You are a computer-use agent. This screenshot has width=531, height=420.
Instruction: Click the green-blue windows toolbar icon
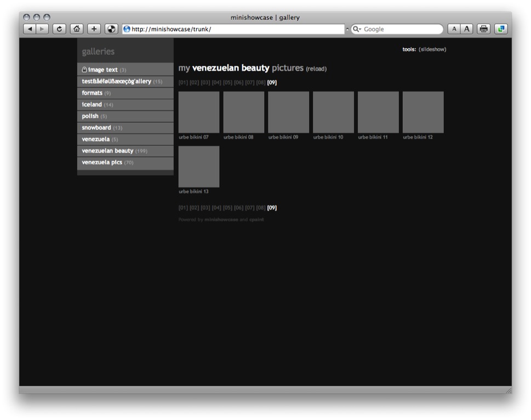[501, 29]
